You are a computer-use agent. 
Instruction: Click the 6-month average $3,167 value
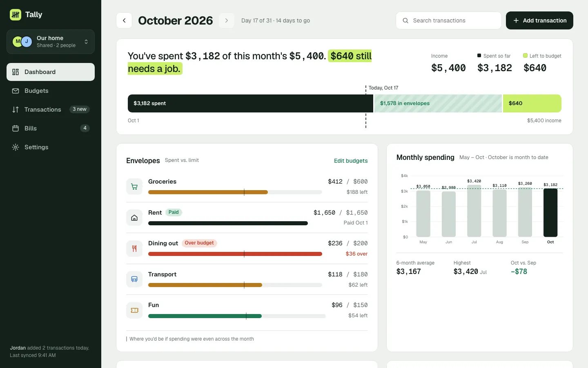(x=409, y=272)
